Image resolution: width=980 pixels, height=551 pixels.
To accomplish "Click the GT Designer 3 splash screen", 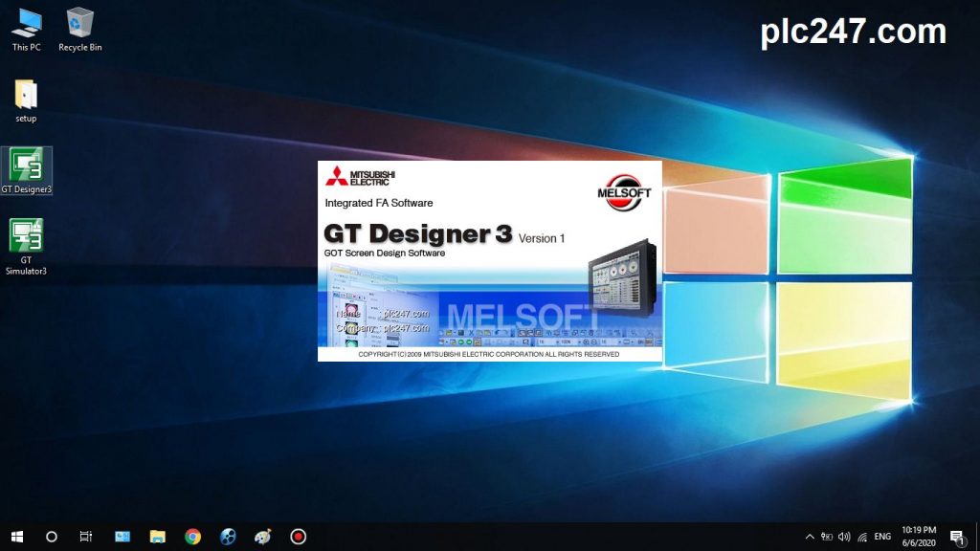I will click(490, 261).
